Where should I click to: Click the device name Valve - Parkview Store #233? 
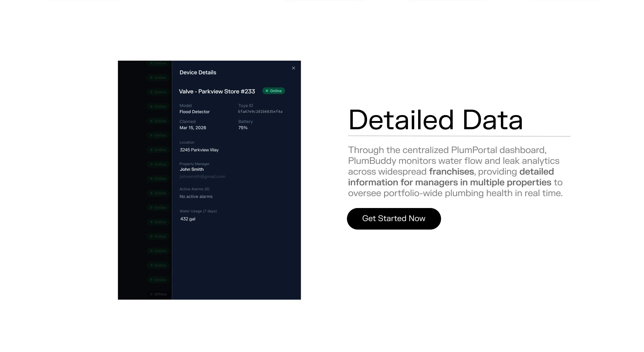pos(217,92)
